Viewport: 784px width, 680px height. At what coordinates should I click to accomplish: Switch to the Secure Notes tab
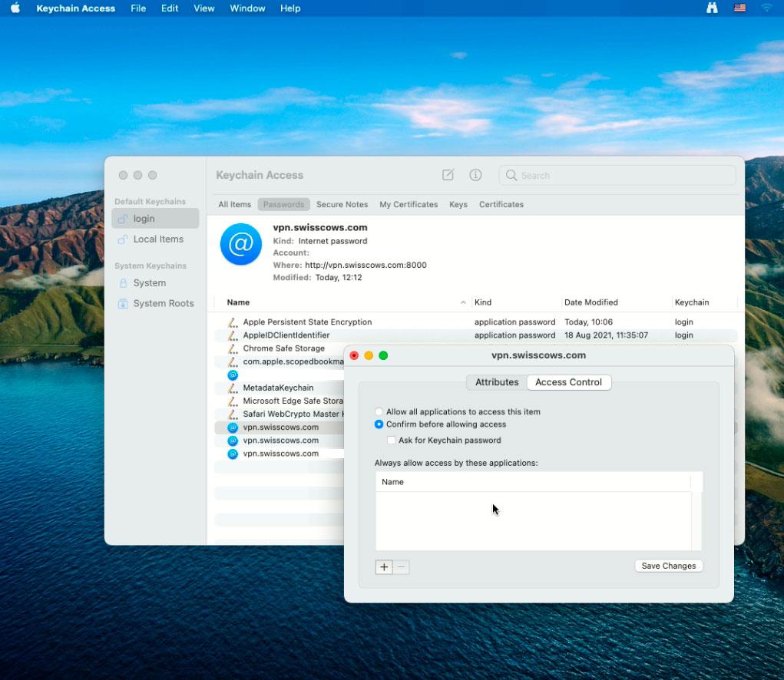(x=342, y=204)
